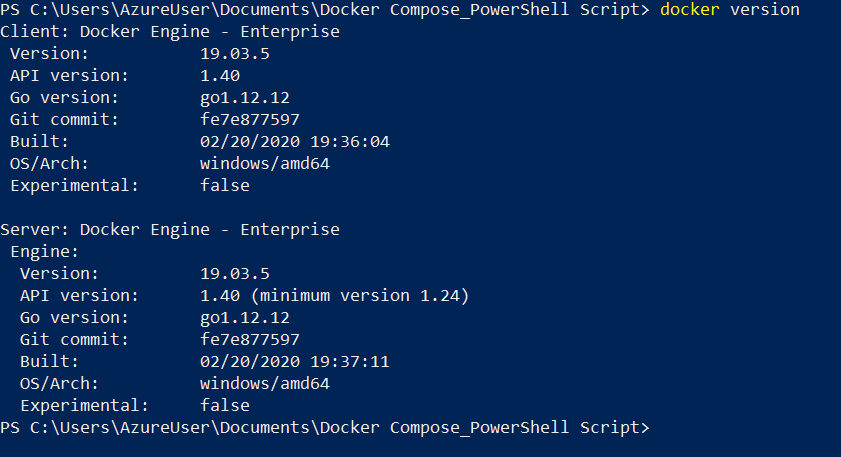Click the Server Engine version value 19.03.5

tap(235, 274)
